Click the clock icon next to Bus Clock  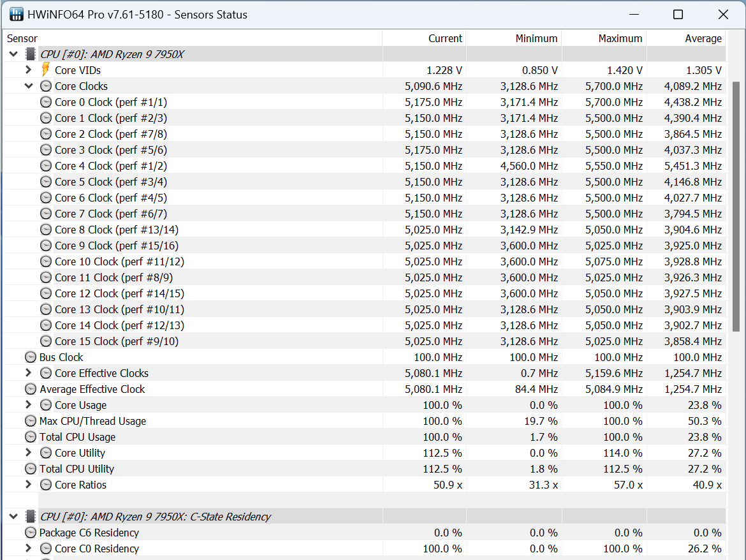[31, 357]
